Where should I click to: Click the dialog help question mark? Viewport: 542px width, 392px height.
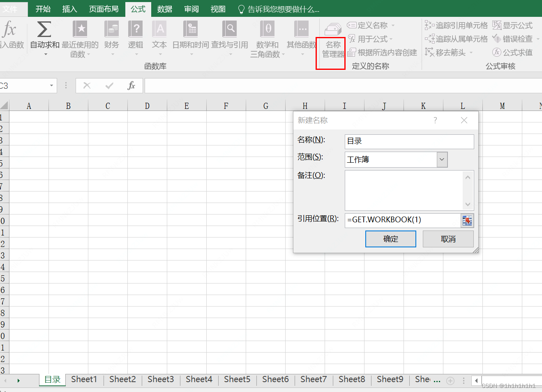pos(435,120)
